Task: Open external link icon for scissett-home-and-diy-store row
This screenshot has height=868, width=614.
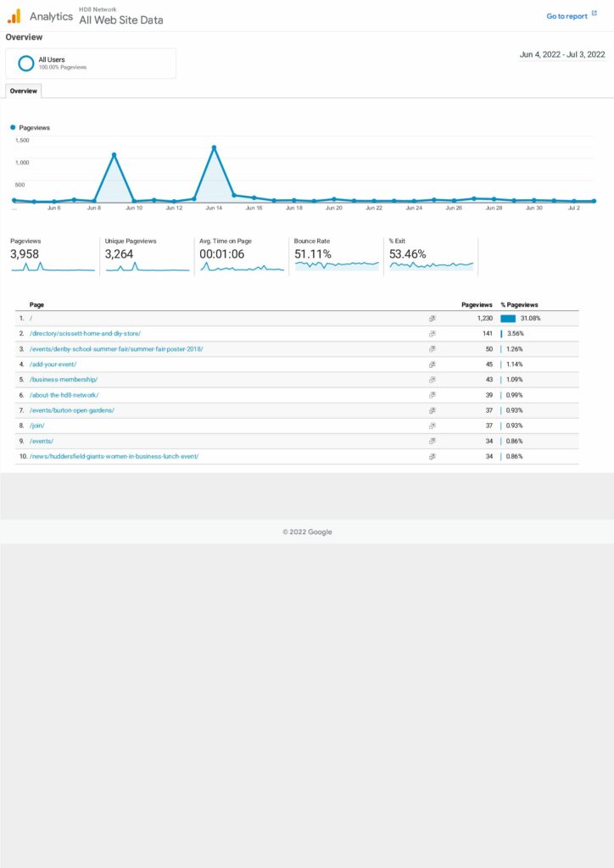Action: 432,334
